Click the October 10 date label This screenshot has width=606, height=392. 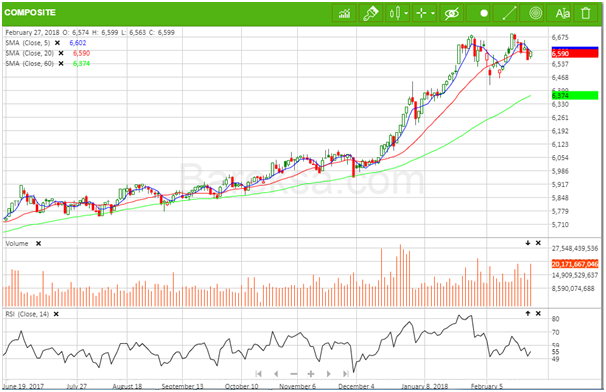coord(242,386)
